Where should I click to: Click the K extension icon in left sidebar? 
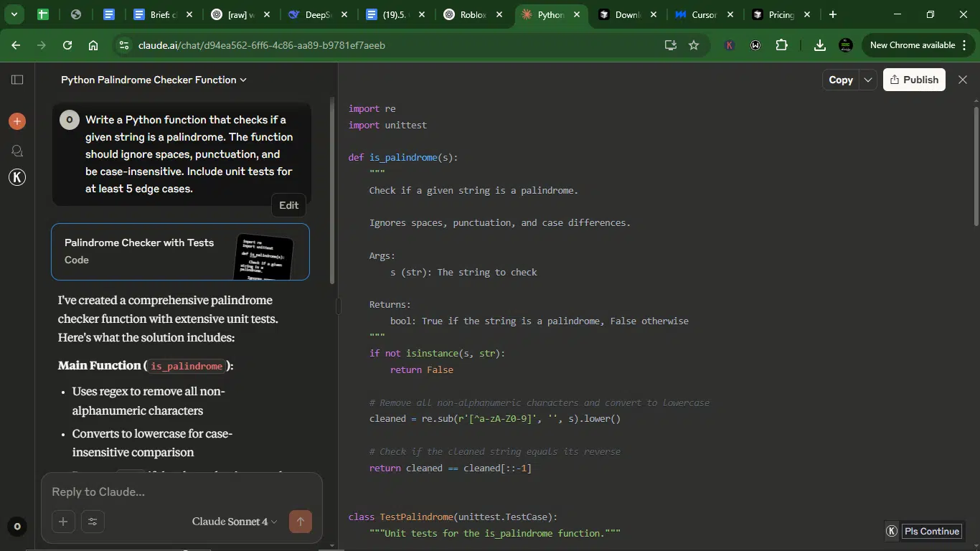pyautogui.click(x=17, y=177)
